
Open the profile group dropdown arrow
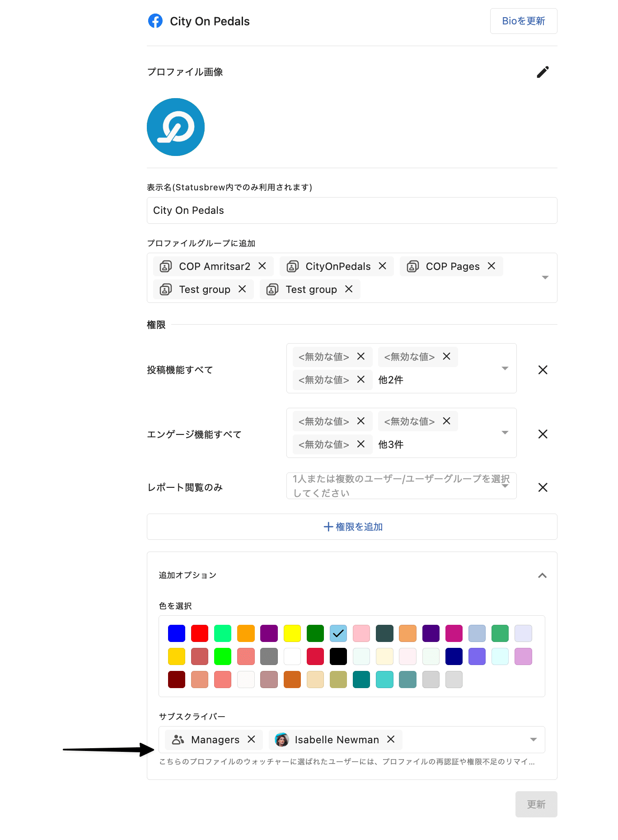point(545,278)
